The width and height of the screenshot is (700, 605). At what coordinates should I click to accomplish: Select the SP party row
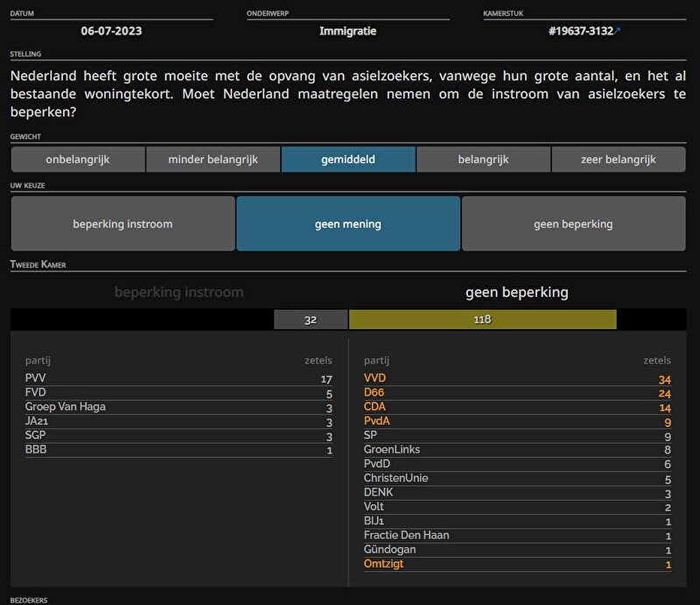[517, 436]
